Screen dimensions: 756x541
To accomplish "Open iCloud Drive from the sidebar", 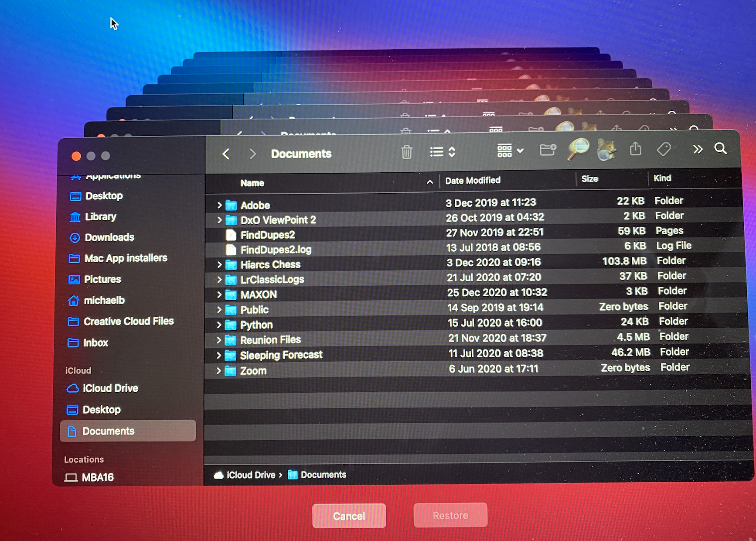I will [x=109, y=388].
